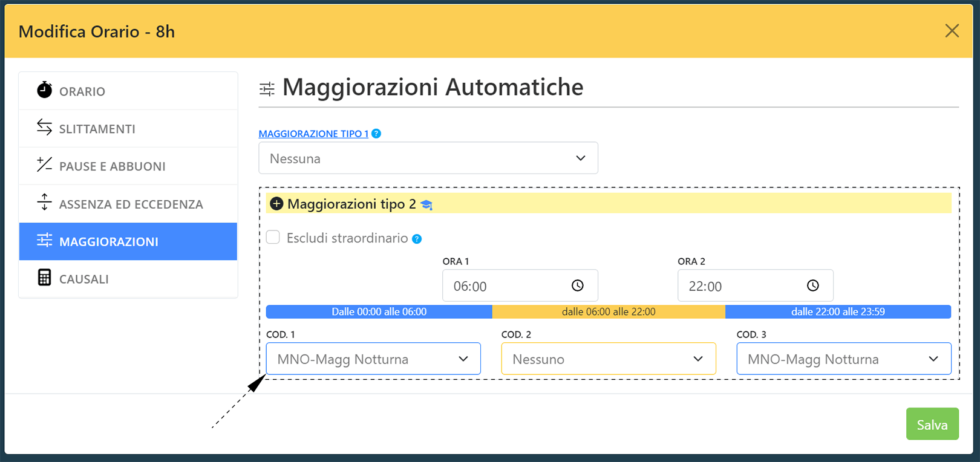Follow the MAGGIORAZIONE TIPO 1 link

313,134
